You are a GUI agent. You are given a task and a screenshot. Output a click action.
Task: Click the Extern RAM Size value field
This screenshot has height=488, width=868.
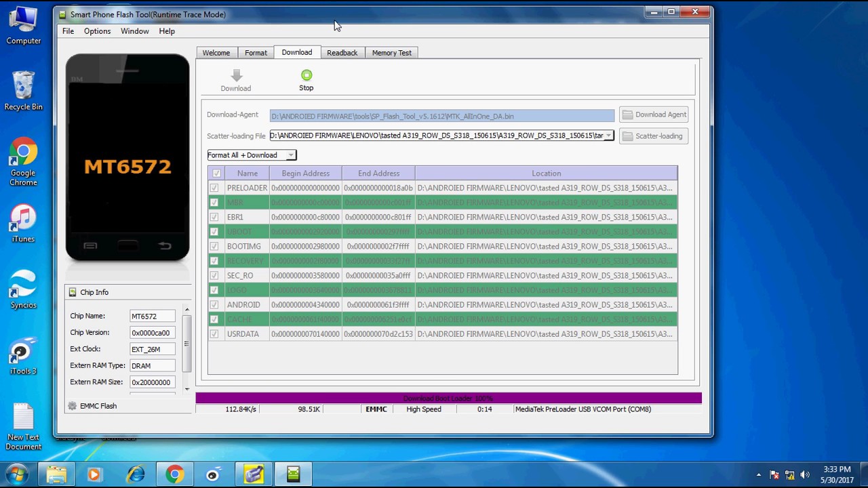(x=153, y=382)
